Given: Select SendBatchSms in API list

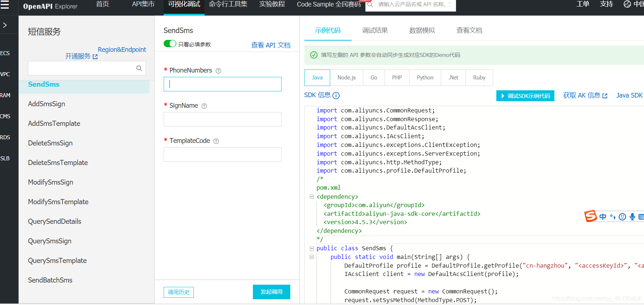Looking at the screenshot, I should (x=50, y=280).
